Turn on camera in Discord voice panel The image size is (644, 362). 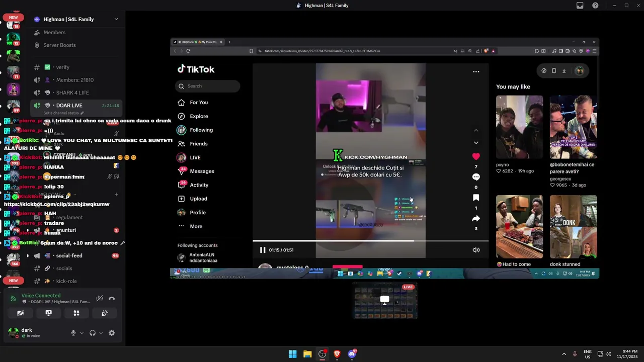(20, 313)
